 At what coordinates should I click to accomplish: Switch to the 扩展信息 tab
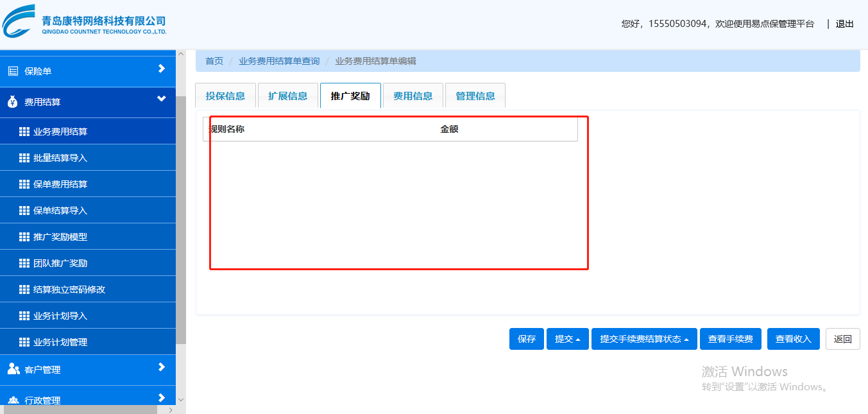287,96
